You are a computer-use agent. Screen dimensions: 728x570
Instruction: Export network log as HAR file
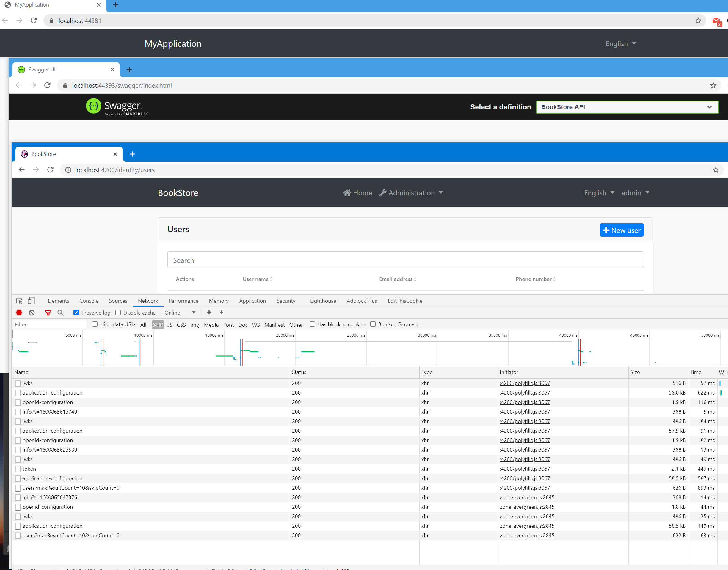click(221, 313)
